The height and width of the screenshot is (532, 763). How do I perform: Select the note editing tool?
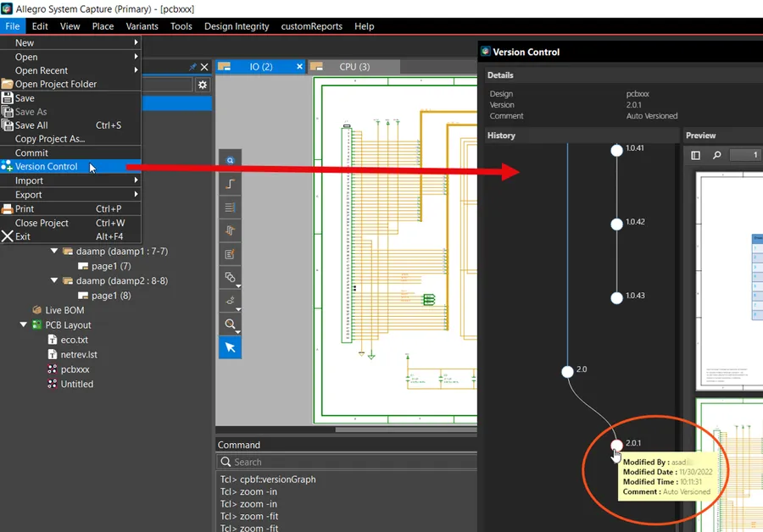click(230, 254)
